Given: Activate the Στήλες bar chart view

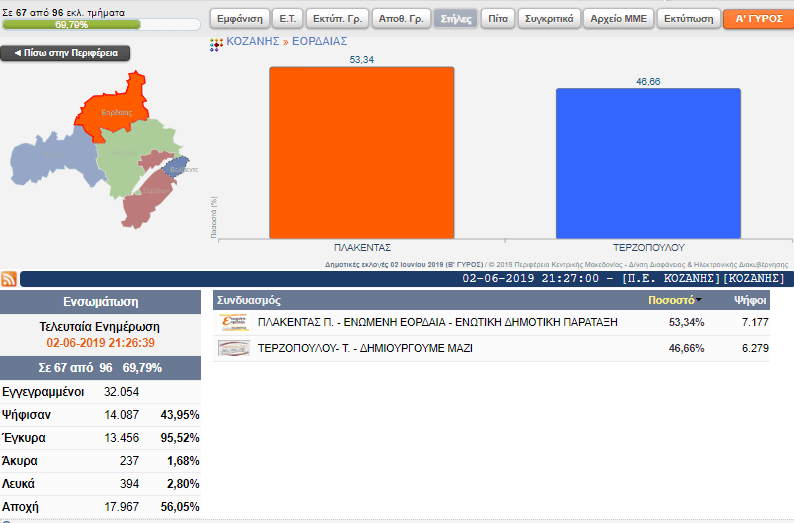Looking at the screenshot, I should point(456,19).
